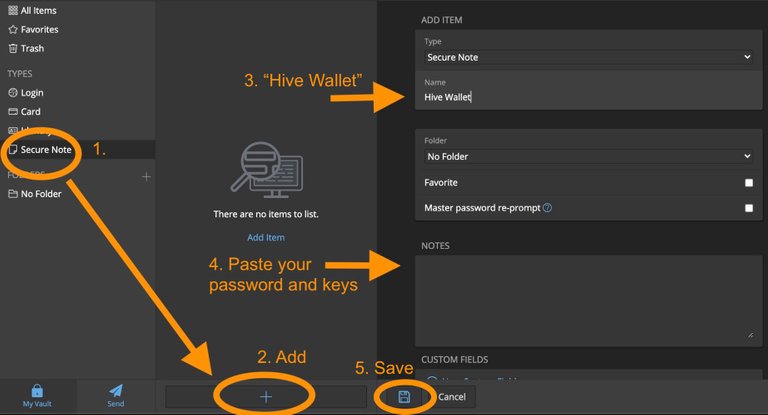Screen dimensions: 768x415
Task: Tick the Favorite checkbox
Action: coord(749,183)
